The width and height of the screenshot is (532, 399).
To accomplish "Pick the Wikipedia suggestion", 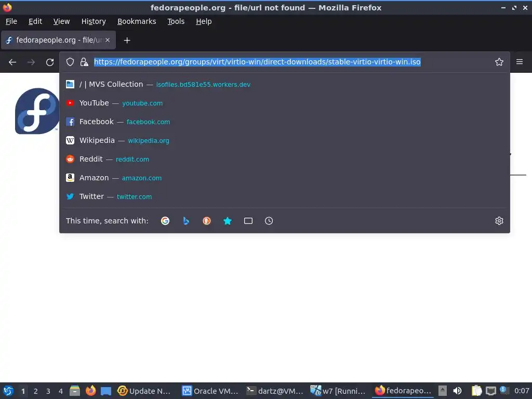I will [x=285, y=140].
